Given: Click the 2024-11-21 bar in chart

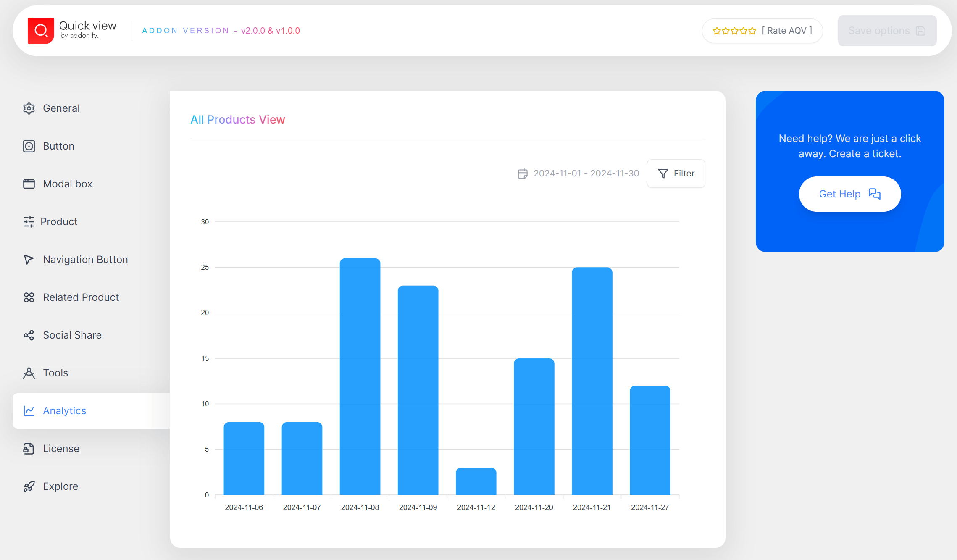Looking at the screenshot, I should pos(592,381).
